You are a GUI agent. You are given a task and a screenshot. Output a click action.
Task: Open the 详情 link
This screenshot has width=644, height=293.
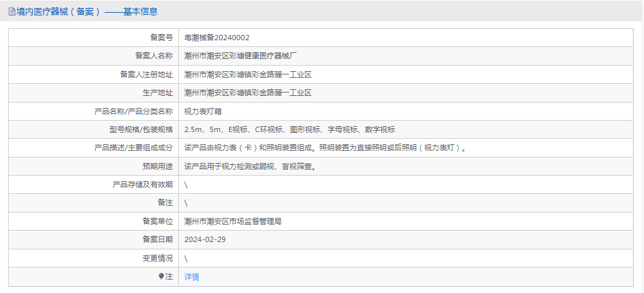pos(192,276)
